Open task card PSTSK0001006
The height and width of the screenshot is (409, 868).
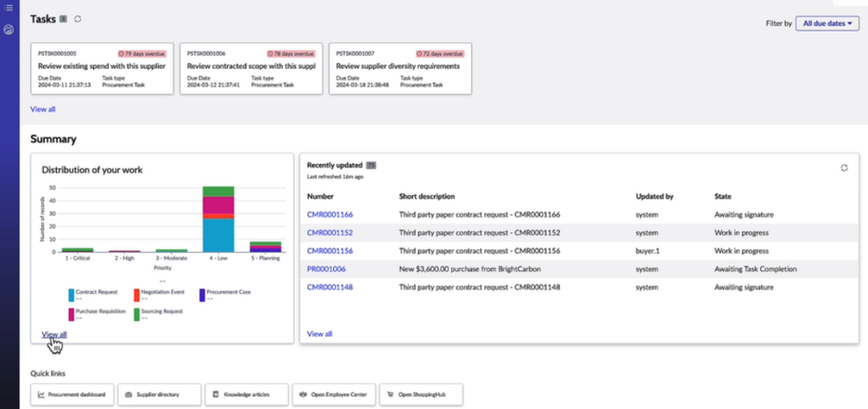coord(251,69)
